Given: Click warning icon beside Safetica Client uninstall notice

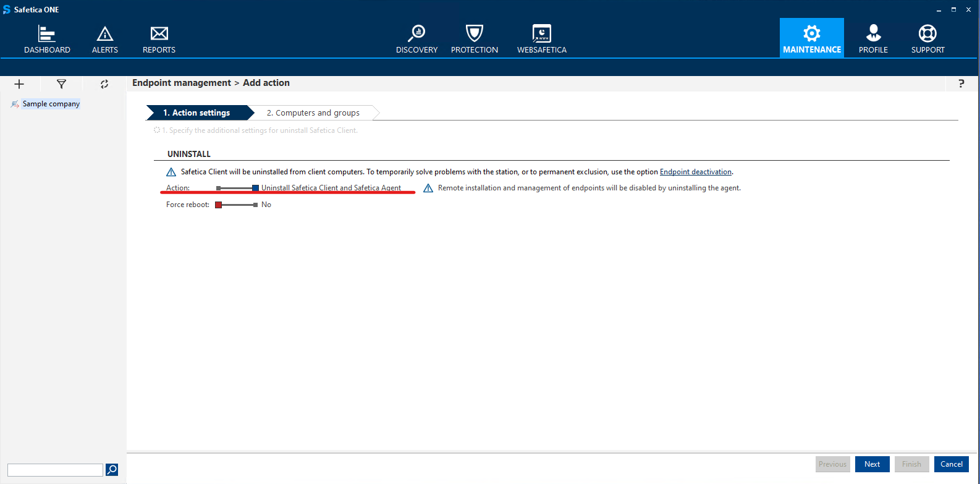Looking at the screenshot, I should (171, 172).
